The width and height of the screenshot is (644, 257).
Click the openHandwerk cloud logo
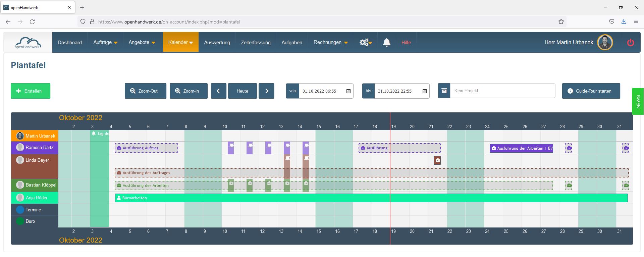coord(28,43)
